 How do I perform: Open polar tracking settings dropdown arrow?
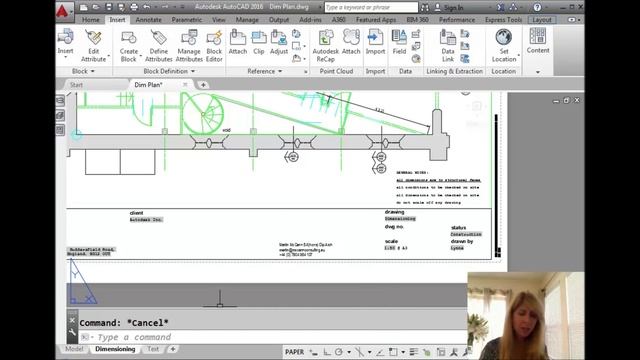(349, 352)
